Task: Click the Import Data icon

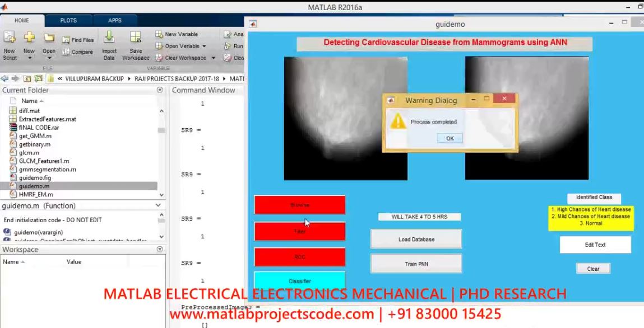Action: (x=109, y=38)
